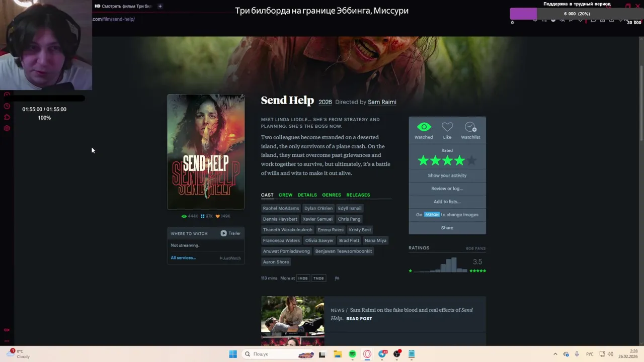This screenshot has width=644, height=362.
Task: Open Emma Raimi cast page
Action: pyautogui.click(x=331, y=230)
